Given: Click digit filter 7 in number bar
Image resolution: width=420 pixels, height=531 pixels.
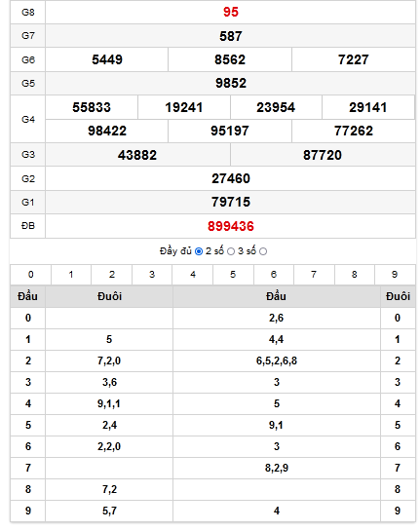Looking at the screenshot, I should coord(314,275).
